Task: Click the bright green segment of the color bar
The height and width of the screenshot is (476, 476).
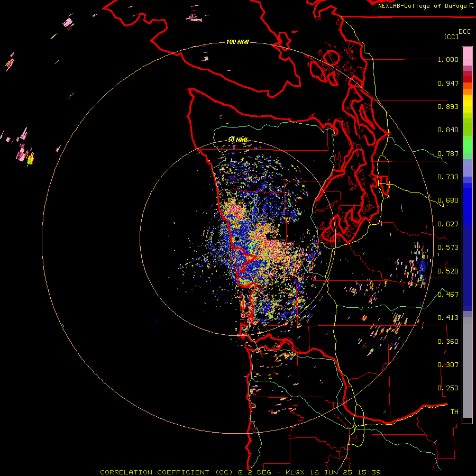Action: [467, 144]
